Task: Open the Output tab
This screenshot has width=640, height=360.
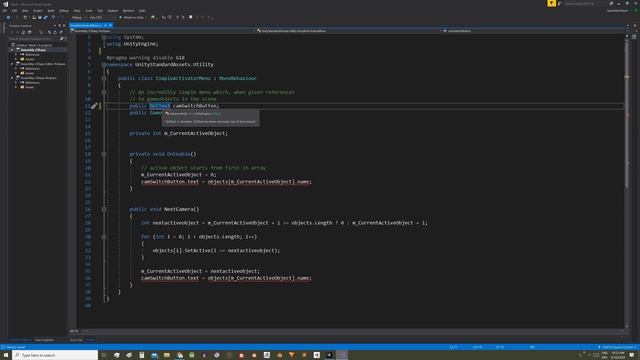Action: [90, 340]
